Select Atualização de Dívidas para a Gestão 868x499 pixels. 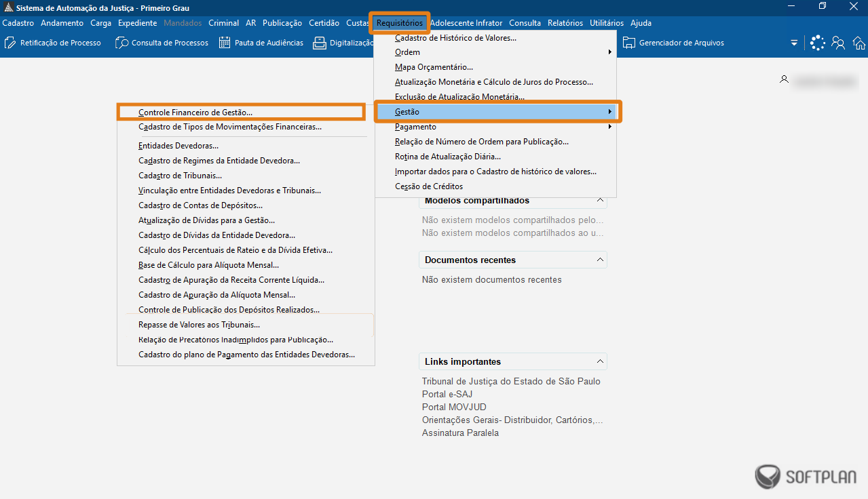(246, 220)
